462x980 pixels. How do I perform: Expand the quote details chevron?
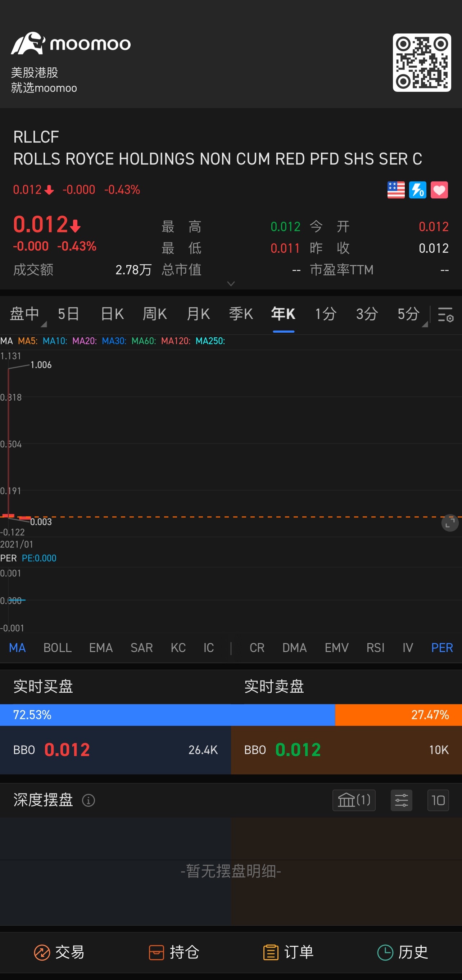(x=231, y=283)
